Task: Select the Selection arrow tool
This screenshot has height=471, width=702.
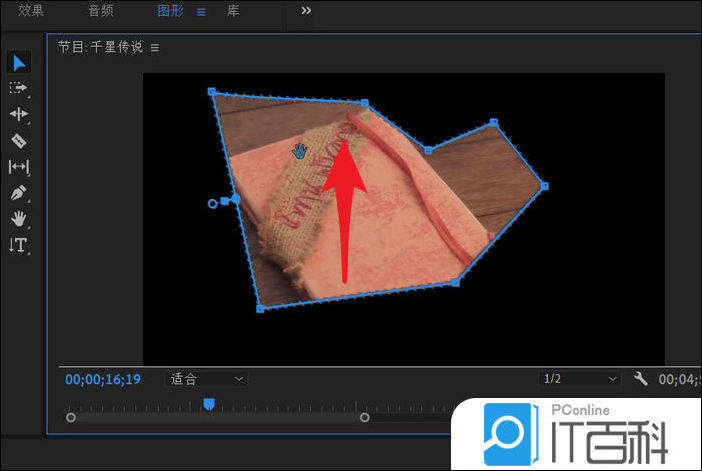Action: point(19,63)
